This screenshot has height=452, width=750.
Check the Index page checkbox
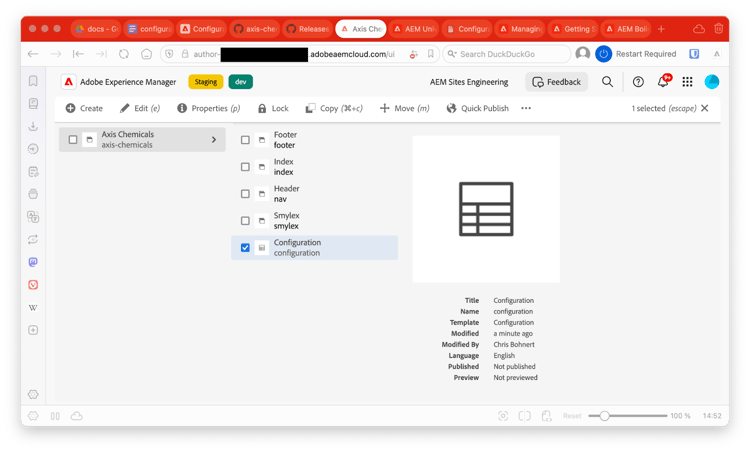(245, 167)
